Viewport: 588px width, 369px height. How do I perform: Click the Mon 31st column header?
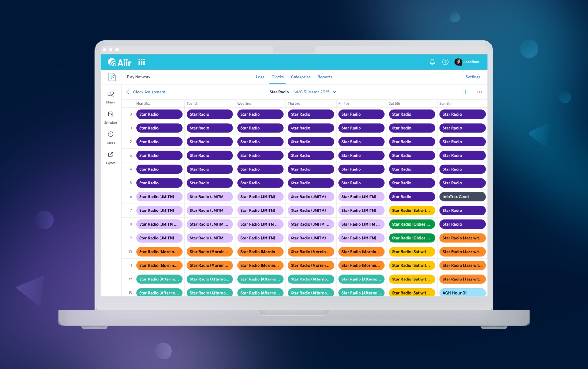tap(143, 104)
